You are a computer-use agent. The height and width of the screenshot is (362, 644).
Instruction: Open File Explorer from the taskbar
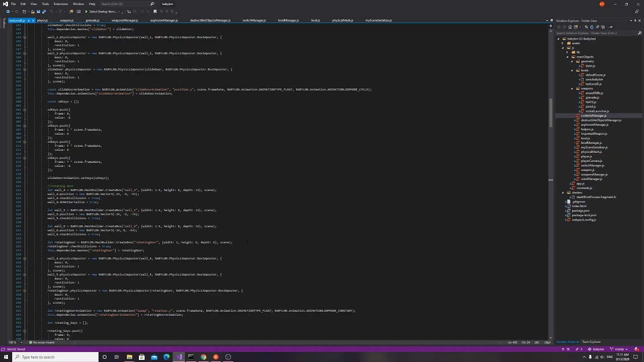tap(129, 357)
